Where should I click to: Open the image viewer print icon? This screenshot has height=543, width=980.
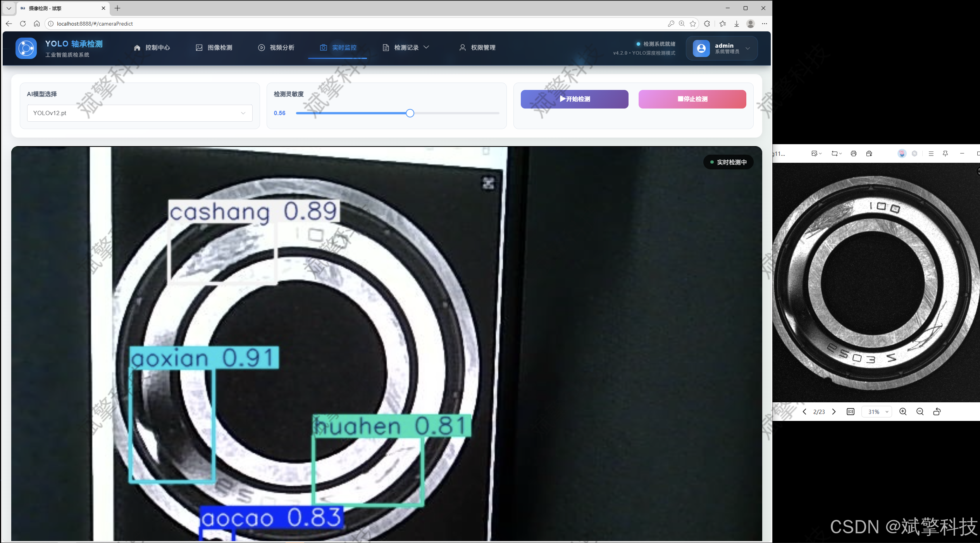coord(853,153)
